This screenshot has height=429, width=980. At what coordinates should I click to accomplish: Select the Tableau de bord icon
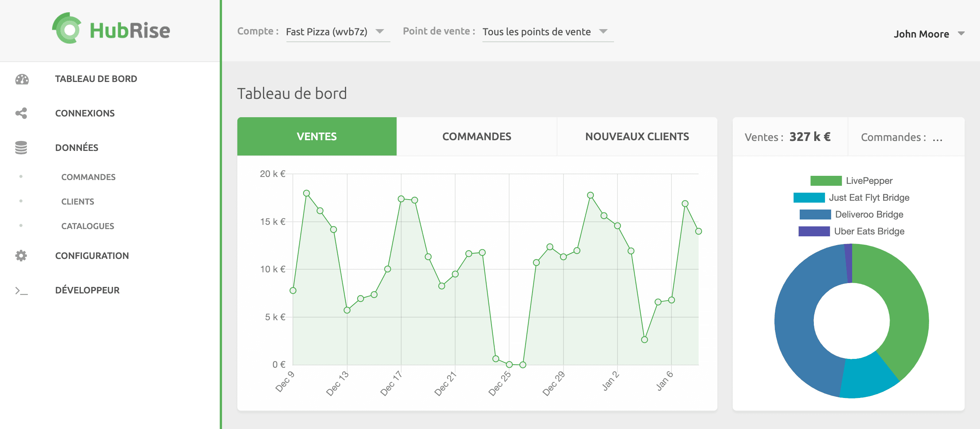coord(22,80)
